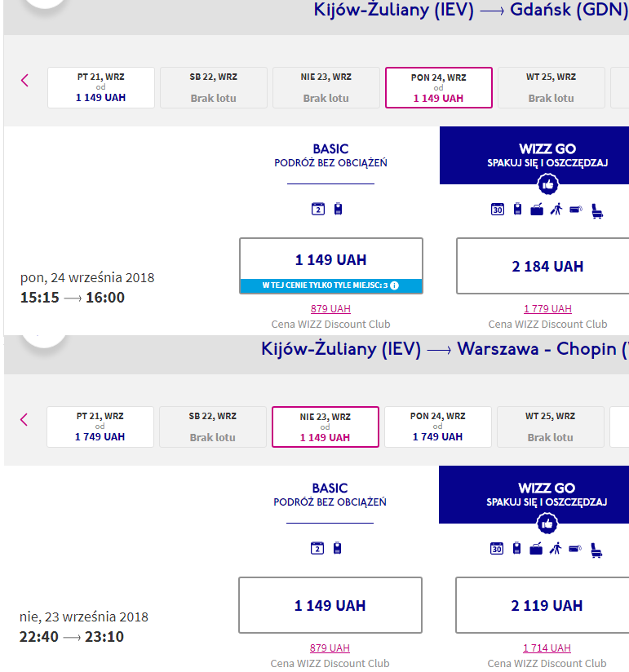Go to previous dates on Warszawa date strip
Viewport: 629px width, 672px height.
[x=24, y=419]
